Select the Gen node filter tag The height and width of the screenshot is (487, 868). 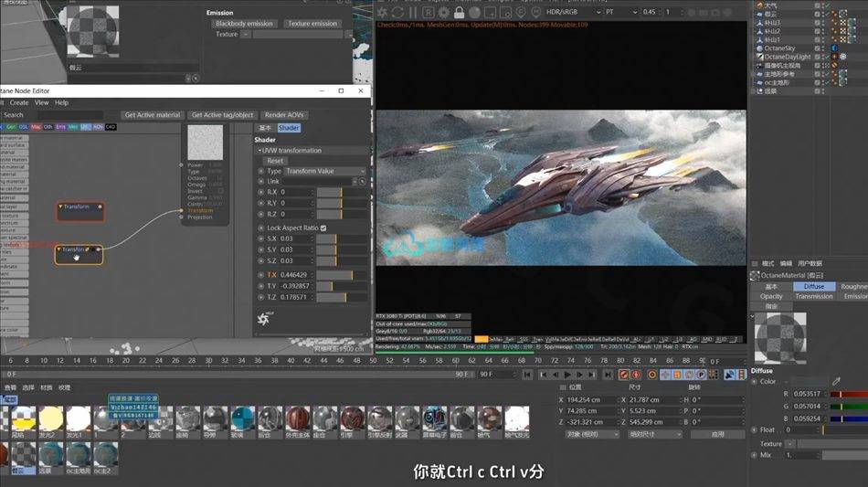pos(11,127)
